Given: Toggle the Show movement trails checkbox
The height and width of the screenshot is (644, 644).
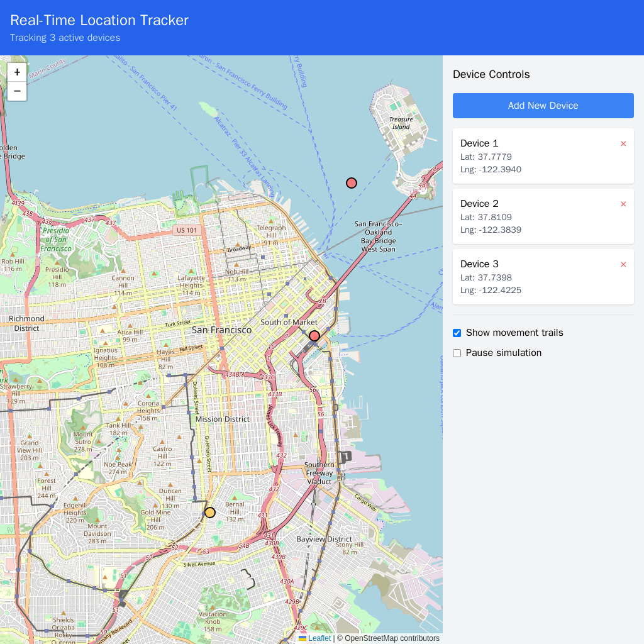Looking at the screenshot, I should click(457, 333).
